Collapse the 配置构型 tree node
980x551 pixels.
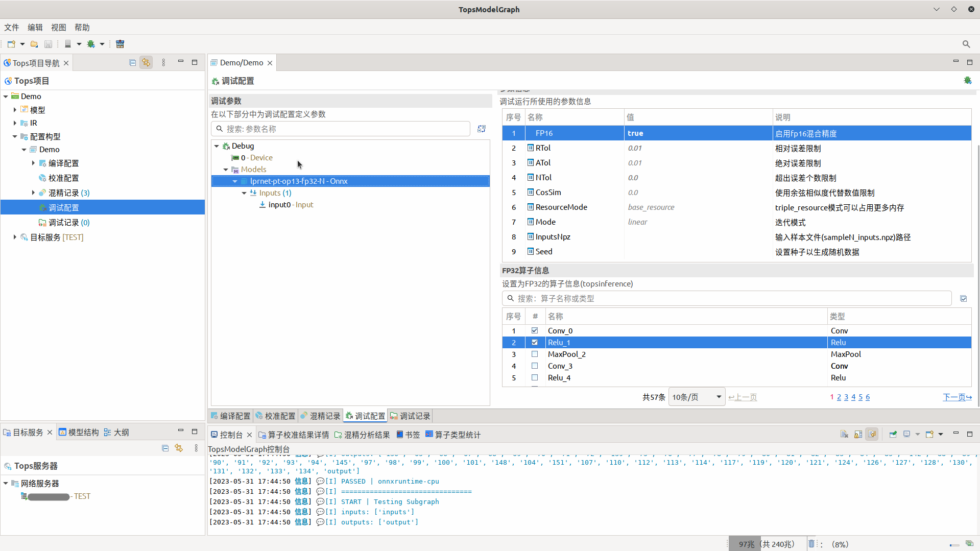tap(15, 136)
